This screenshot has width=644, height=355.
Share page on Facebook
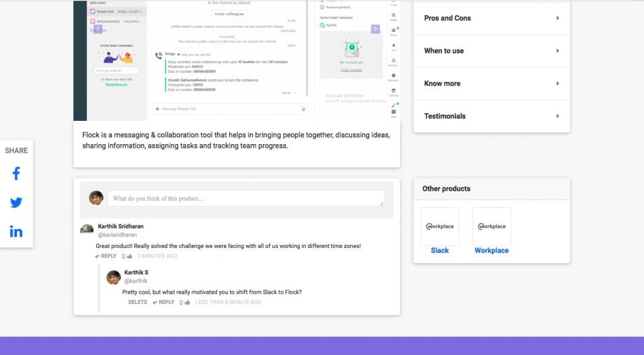coord(16,173)
